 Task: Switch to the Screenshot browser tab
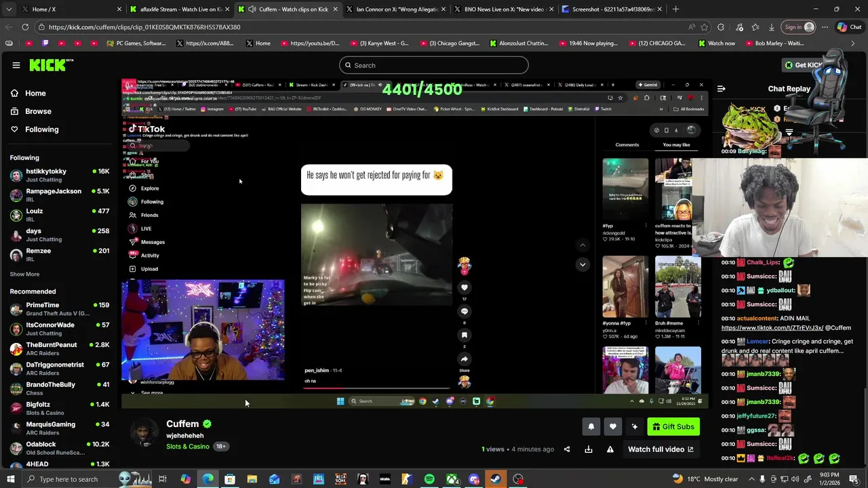pyautogui.click(x=613, y=9)
